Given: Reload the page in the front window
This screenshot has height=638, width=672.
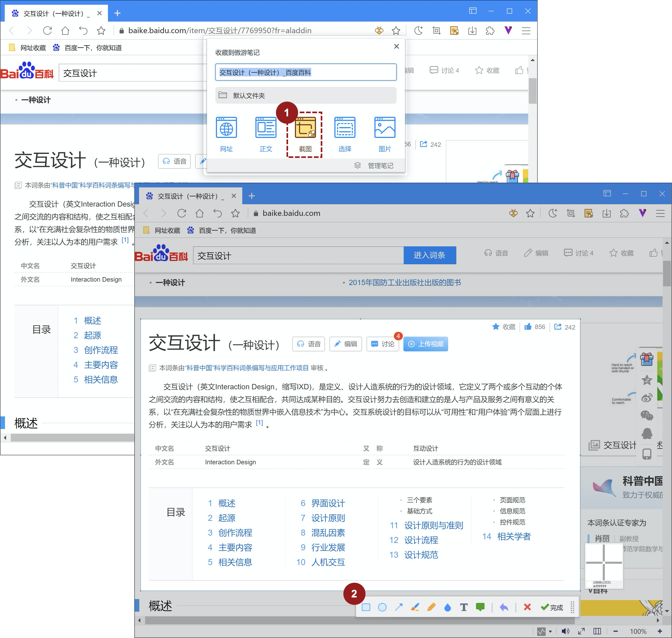Looking at the screenshot, I should tap(182, 213).
